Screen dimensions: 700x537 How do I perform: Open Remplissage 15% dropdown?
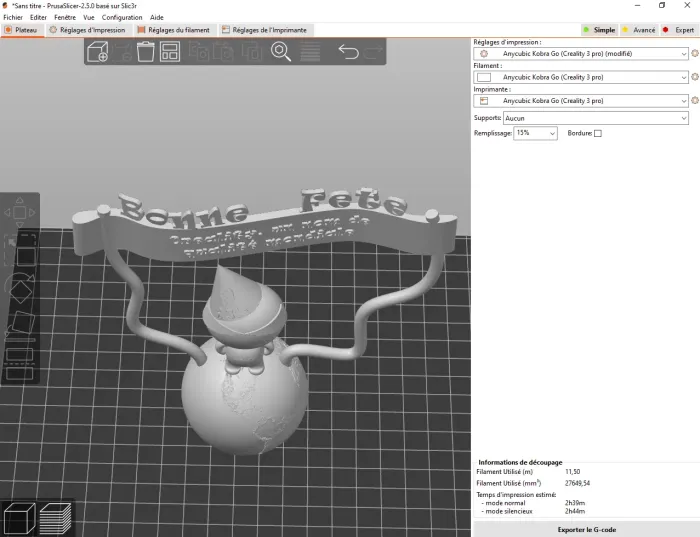pos(535,133)
